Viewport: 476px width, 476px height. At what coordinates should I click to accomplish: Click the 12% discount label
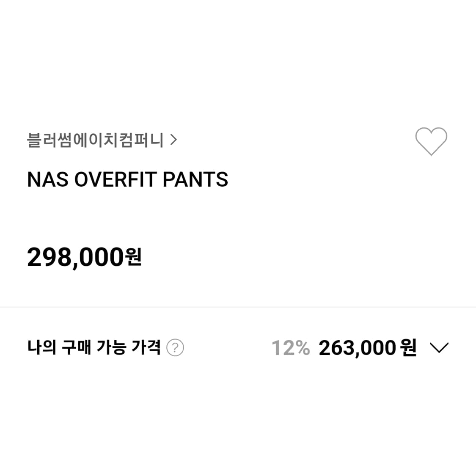tap(290, 347)
